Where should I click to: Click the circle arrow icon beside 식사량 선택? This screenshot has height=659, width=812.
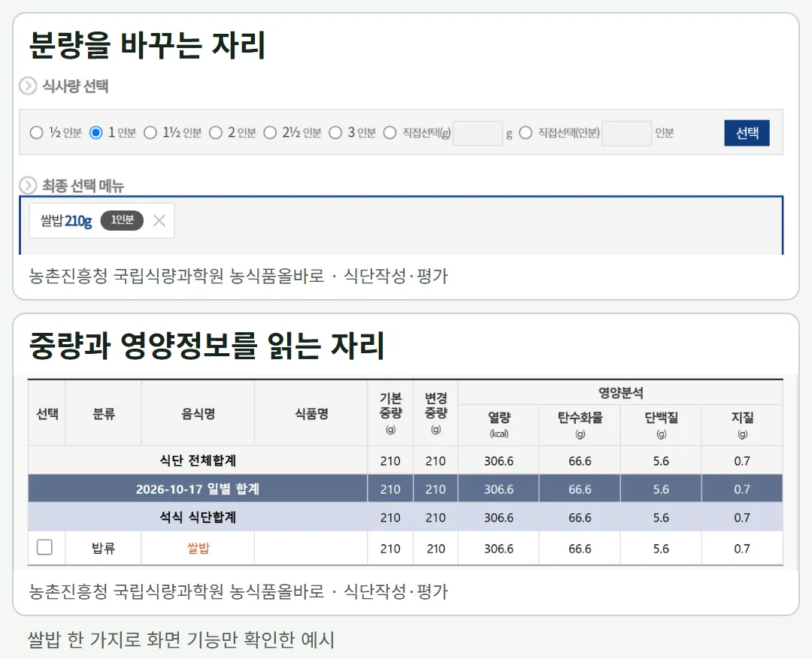(x=28, y=86)
